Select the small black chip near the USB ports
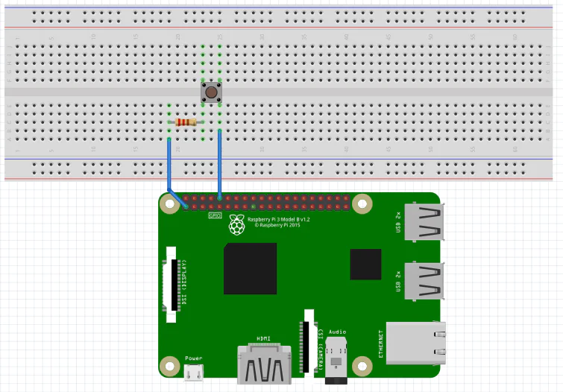Viewport: 563px width, 392px height. coord(365,265)
